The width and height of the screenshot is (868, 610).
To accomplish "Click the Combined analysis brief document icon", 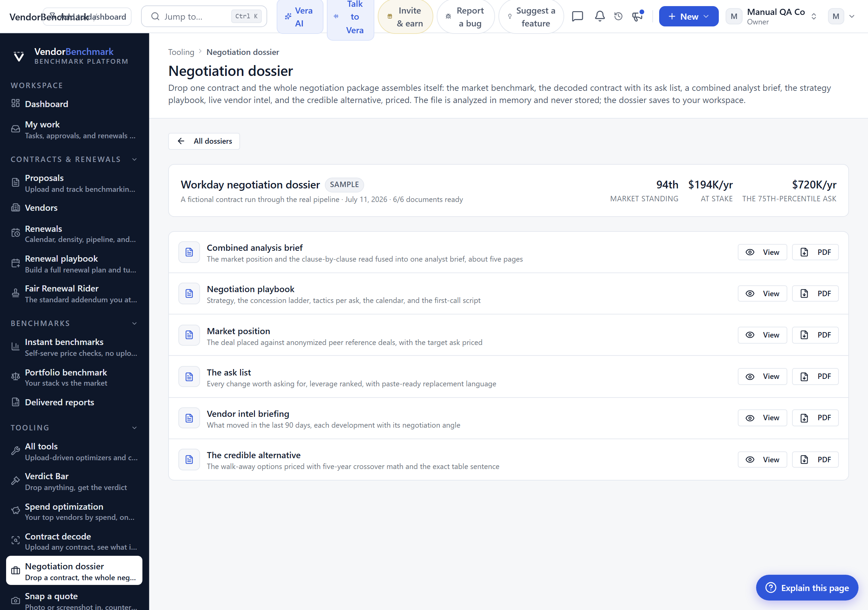I will (189, 252).
